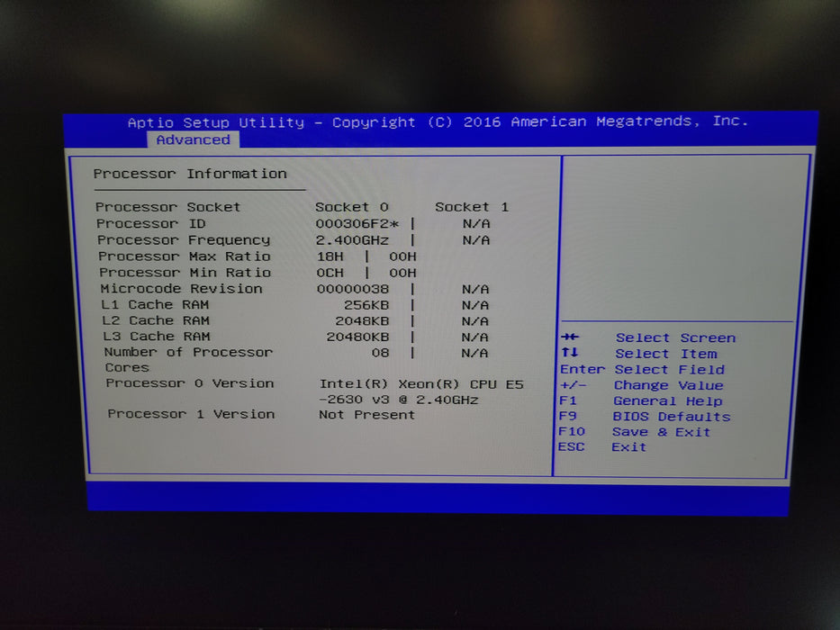Click the Processor ID label
The height and width of the screenshot is (630, 840).
point(151,223)
